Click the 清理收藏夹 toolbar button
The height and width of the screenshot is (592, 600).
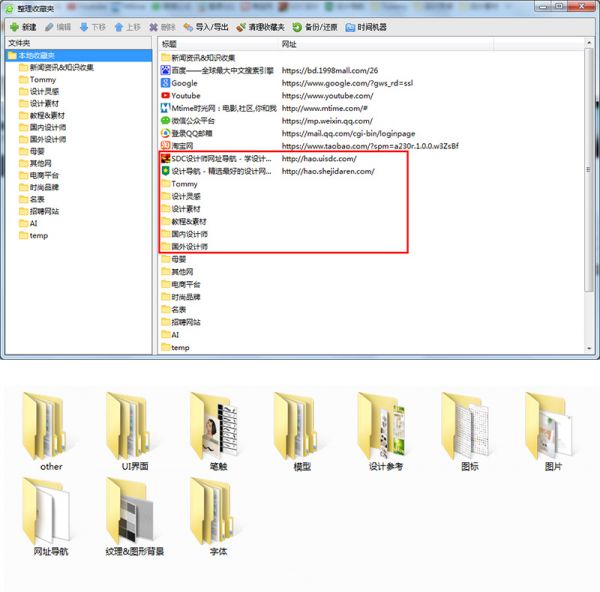(x=260, y=27)
